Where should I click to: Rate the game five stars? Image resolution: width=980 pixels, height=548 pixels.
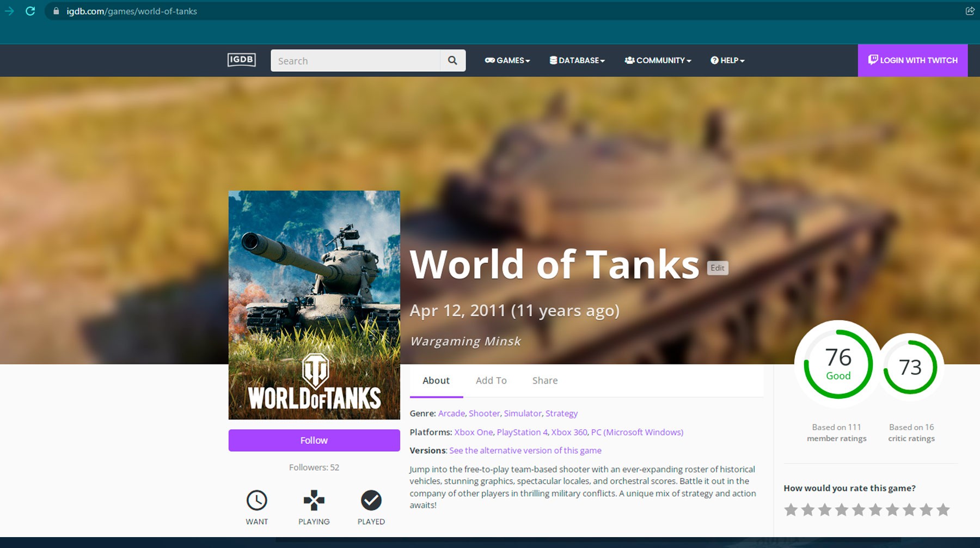coord(859,510)
